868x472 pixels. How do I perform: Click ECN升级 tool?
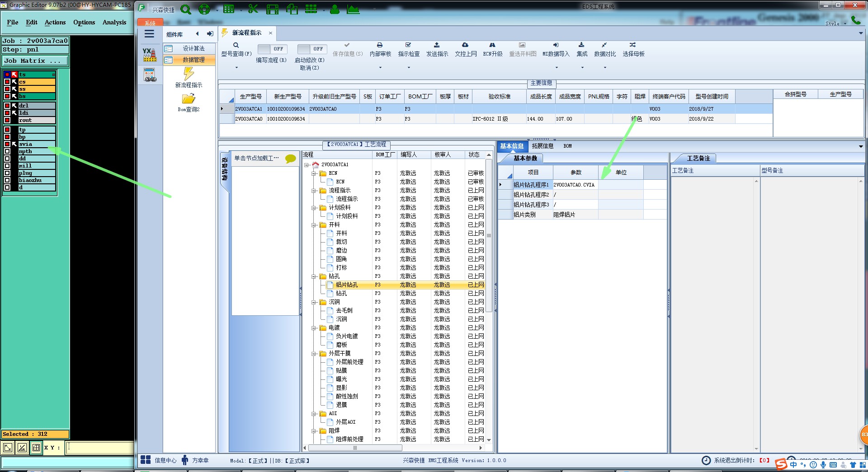[493, 49]
